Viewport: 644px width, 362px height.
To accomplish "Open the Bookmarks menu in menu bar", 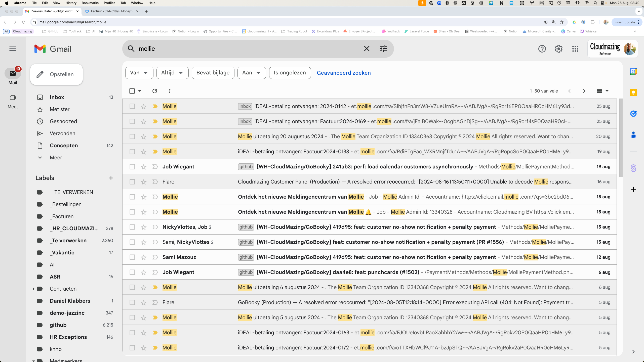I will [x=90, y=3].
